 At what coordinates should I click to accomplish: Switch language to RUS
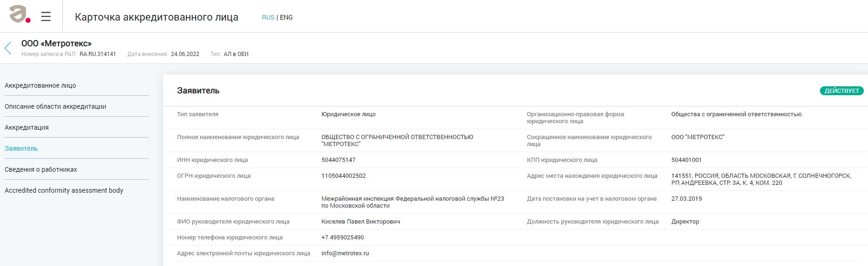click(268, 17)
